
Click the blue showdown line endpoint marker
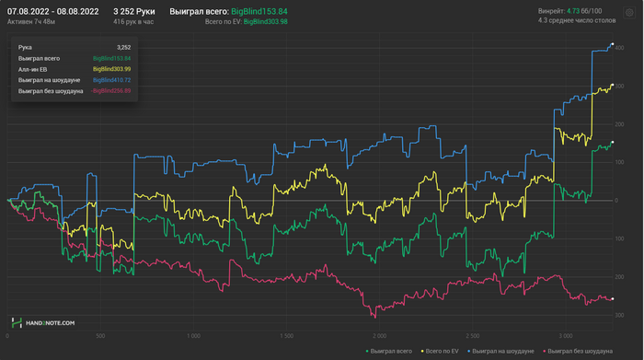click(x=613, y=44)
